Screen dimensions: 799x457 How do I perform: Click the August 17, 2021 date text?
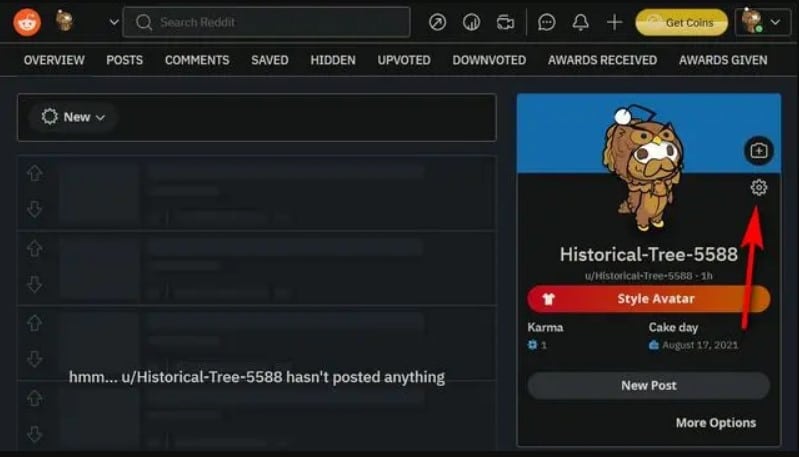click(700, 345)
